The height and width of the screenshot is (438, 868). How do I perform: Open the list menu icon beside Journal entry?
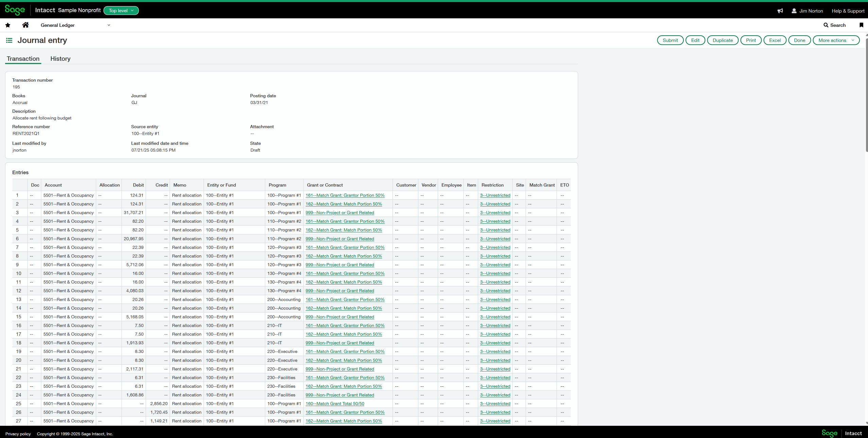pos(9,40)
